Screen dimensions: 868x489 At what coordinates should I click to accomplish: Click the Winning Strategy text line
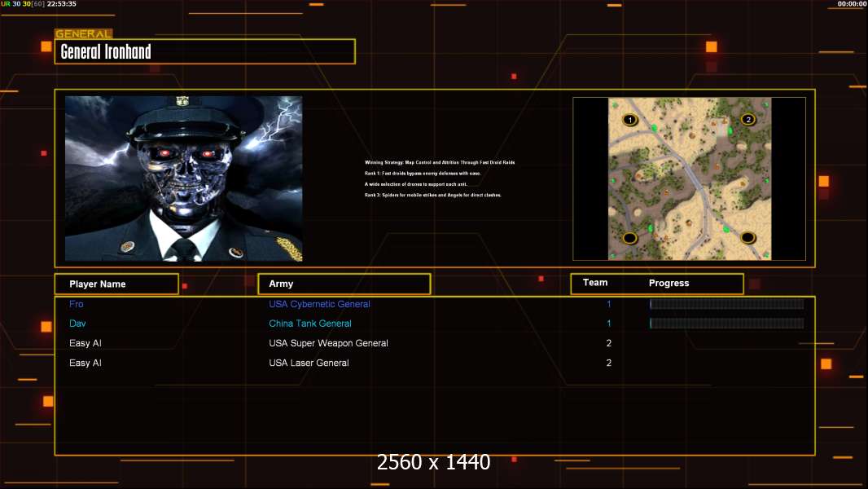click(x=440, y=162)
